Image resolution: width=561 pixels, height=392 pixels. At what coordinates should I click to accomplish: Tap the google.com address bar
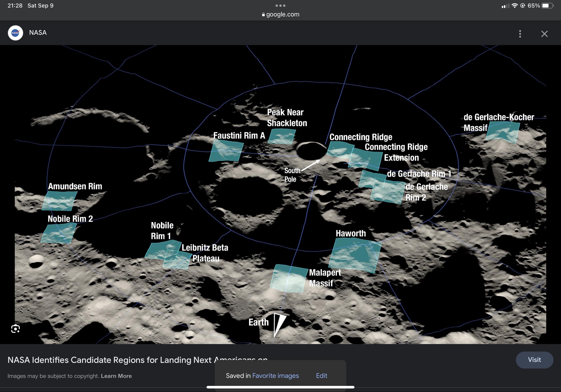pyautogui.click(x=282, y=14)
